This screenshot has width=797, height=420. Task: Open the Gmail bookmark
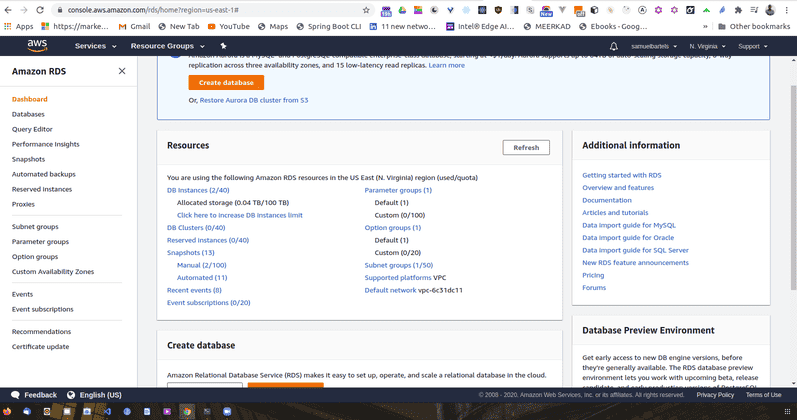(x=134, y=26)
